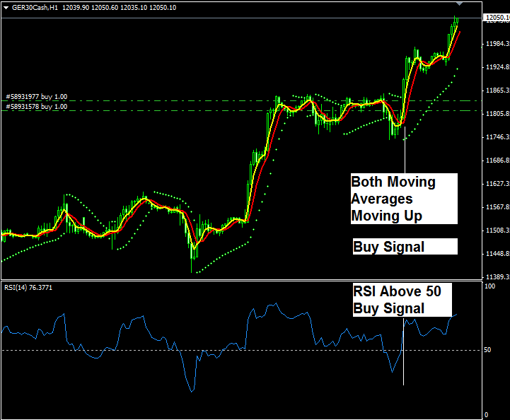510x420 pixels.
Task: Click price axis value 11389.3
Action: pos(498,277)
